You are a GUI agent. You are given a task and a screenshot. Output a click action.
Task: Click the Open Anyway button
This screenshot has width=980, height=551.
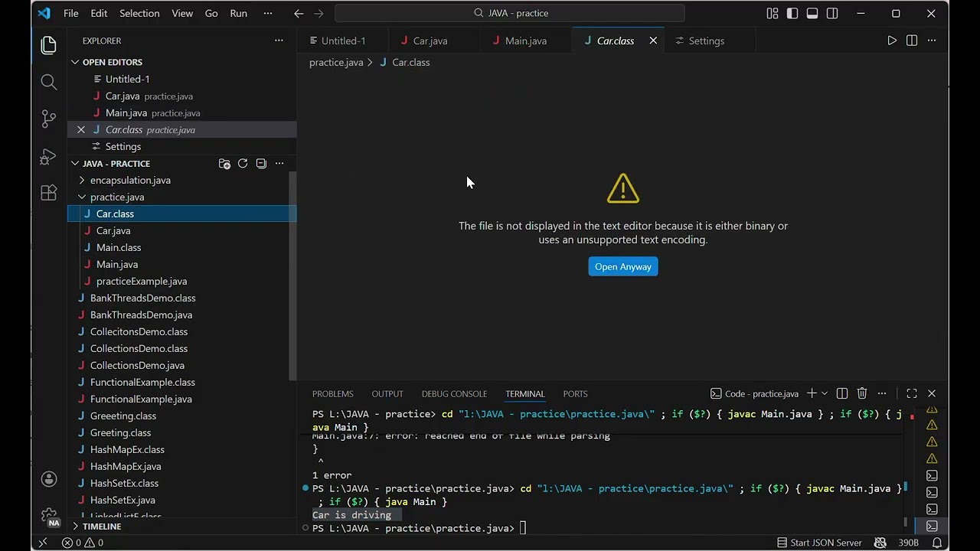(623, 266)
